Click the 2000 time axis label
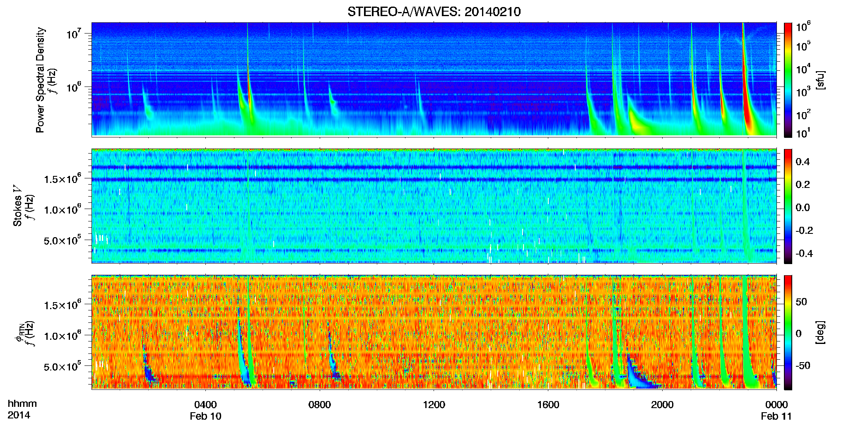868x447 pixels. pos(662,404)
